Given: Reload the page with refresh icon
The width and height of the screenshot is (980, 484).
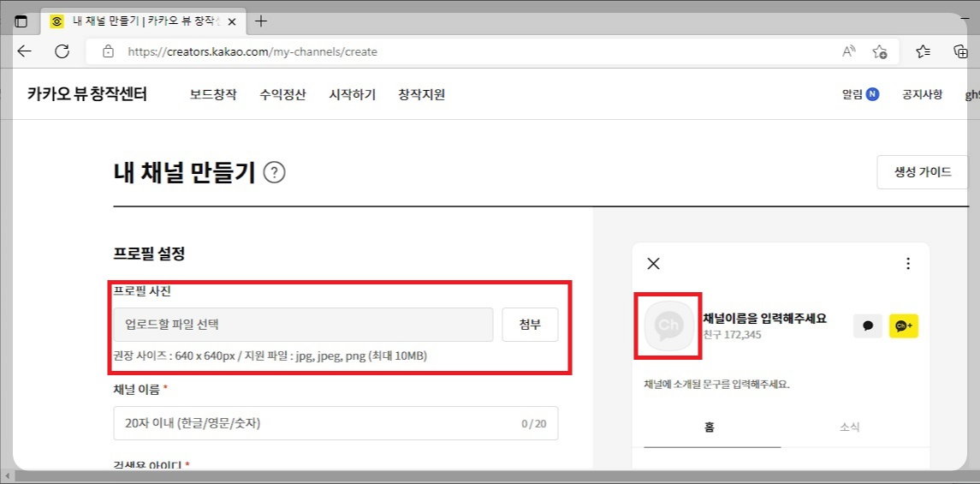Looking at the screenshot, I should (x=62, y=51).
